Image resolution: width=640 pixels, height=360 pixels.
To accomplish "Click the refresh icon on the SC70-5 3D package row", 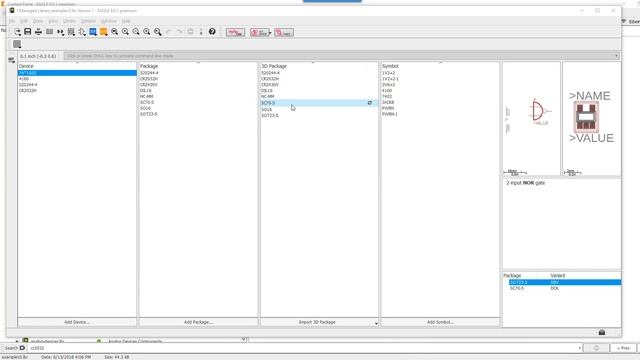I will coord(370,103).
